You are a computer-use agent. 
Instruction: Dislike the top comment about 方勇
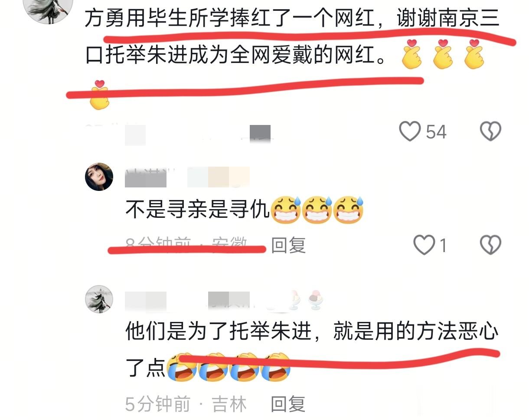point(490,131)
